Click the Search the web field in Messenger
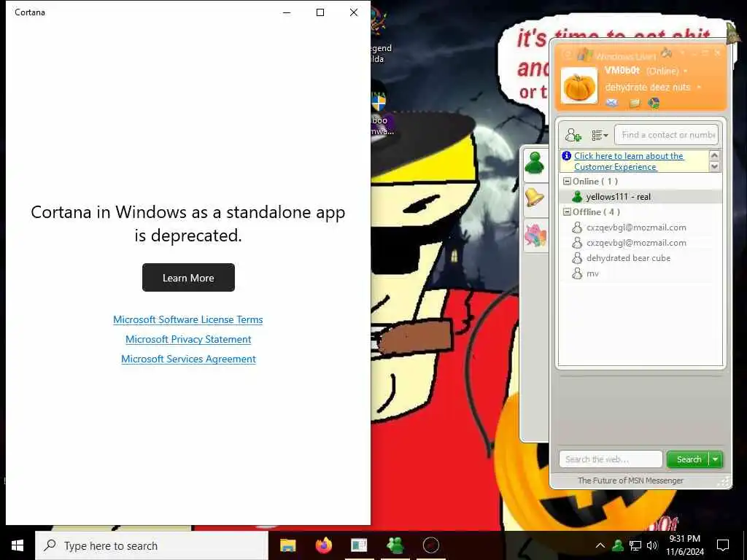The image size is (747, 560). point(611,459)
